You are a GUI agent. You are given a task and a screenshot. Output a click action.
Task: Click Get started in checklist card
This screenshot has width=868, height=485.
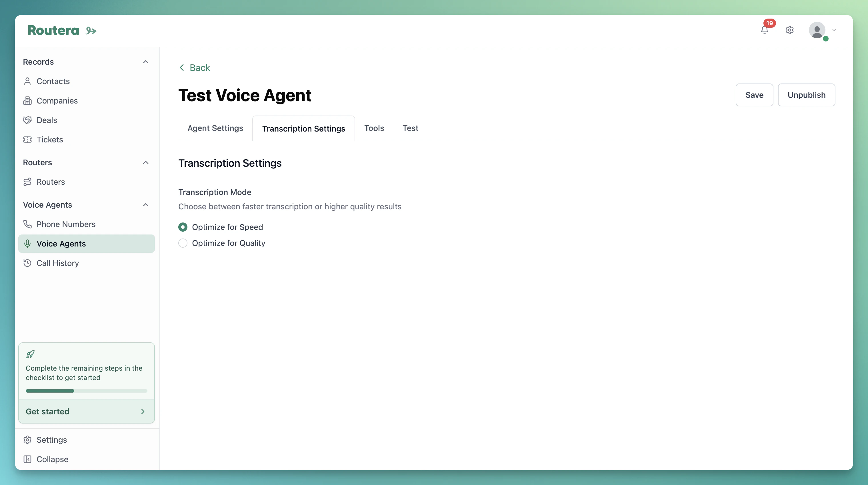[87, 412]
